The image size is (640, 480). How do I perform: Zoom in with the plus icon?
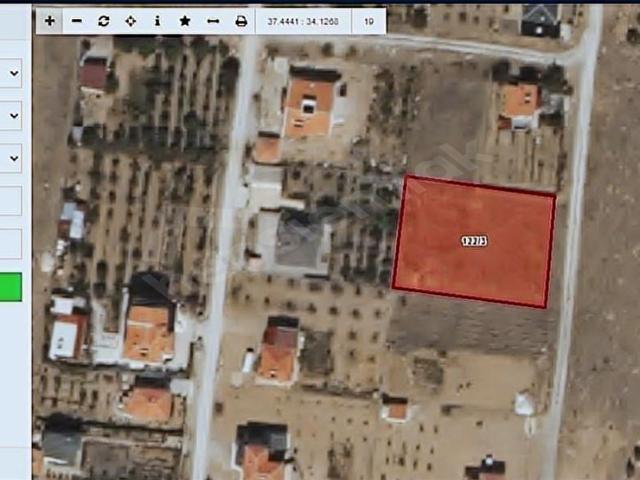pyautogui.click(x=50, y=21)
